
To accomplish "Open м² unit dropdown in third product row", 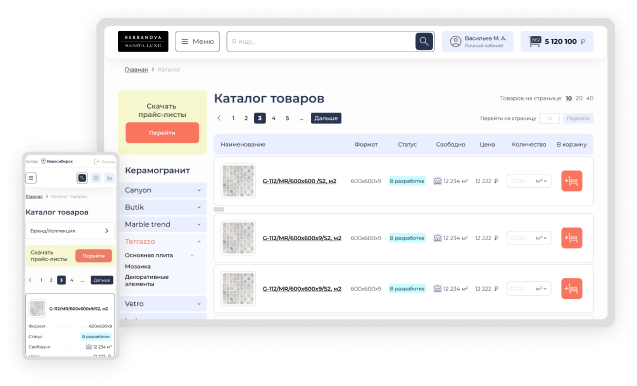I will coord(542,288).
